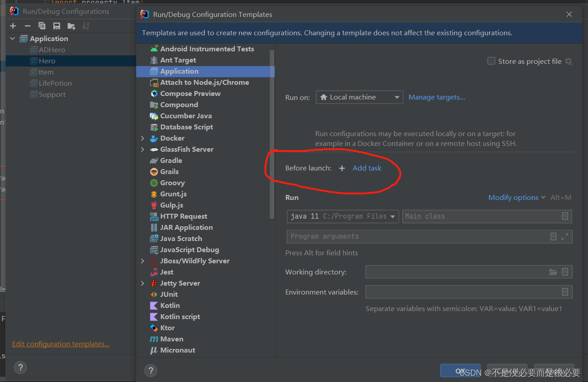This screenshot has width=588, height=382.
Task: Expand the GlassFish Server template group
Action: click(x=142, y=149)
